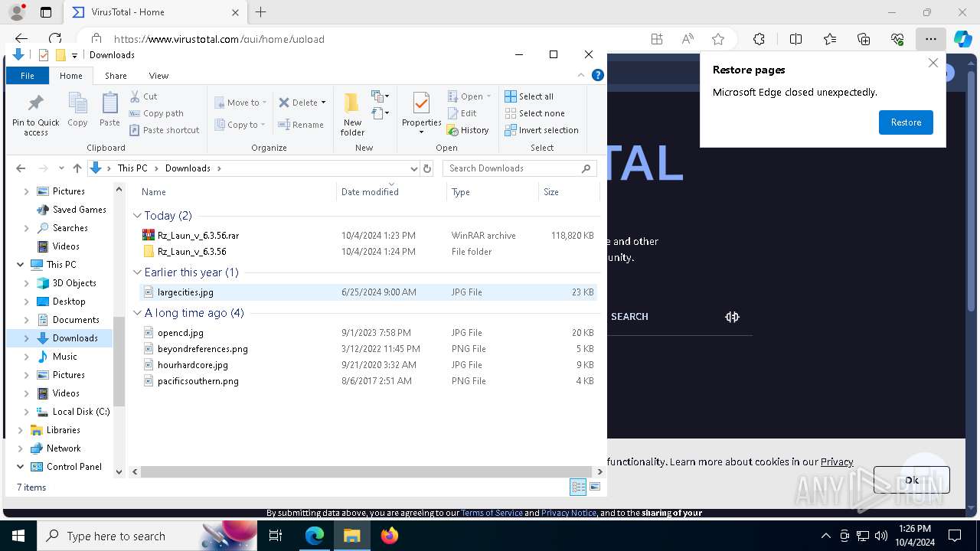The height and width of the screenshot is (551, 980).
Task: Click Select none in the ribbon
Action: 534,113
